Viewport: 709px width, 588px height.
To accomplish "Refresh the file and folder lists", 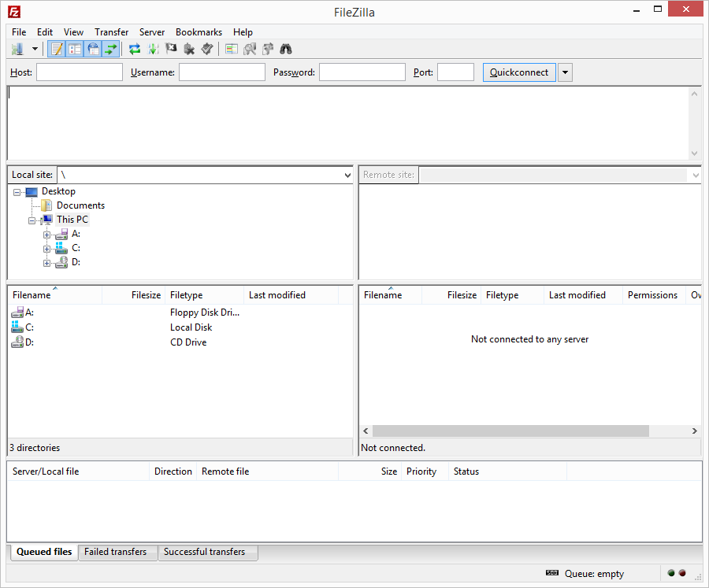I will click(x=134, y=49).
